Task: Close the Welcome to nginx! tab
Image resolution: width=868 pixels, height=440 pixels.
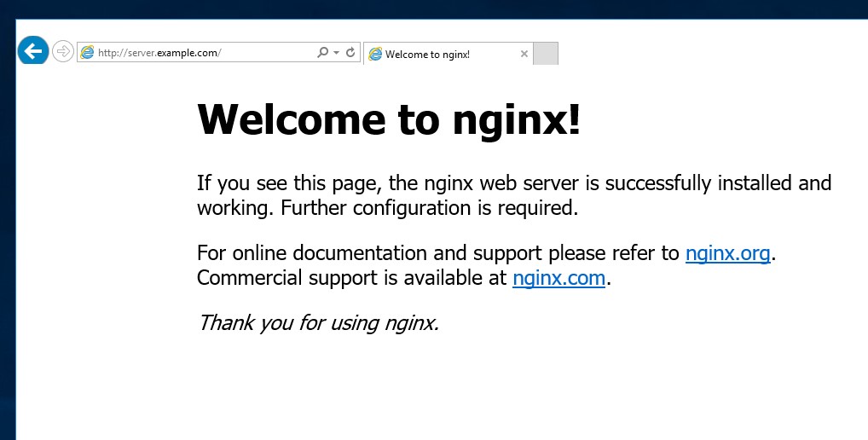Action: [524, 54]
